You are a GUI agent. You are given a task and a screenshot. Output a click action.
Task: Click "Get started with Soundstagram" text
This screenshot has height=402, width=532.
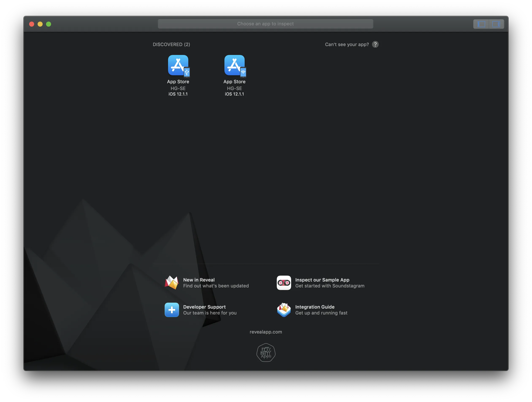pyautogui.click(x=330, y=286)
